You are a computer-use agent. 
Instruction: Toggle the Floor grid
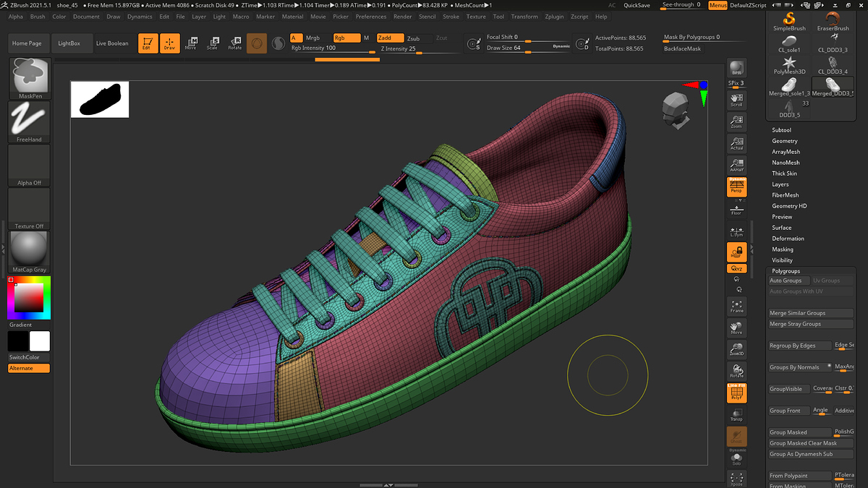click(737, 209)
